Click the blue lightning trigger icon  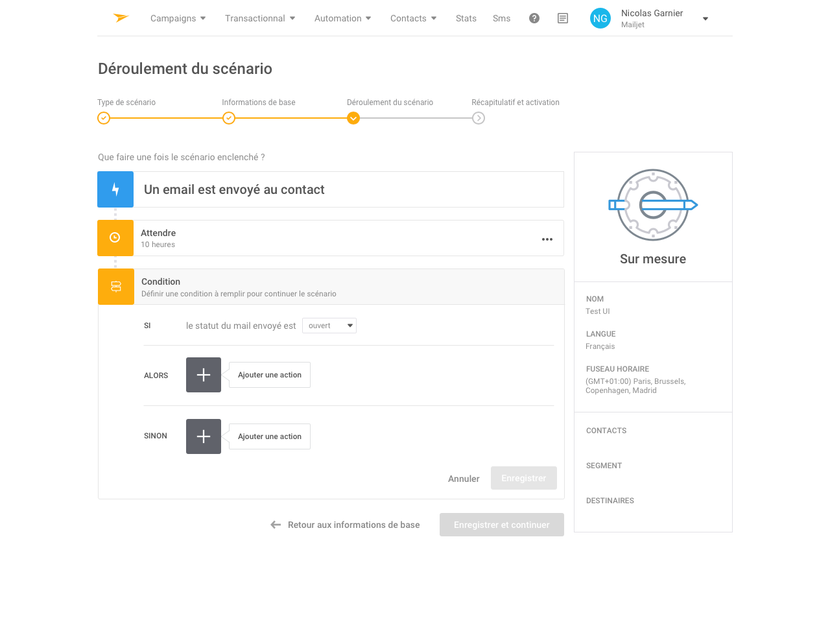pyautogui.click(x=115, y=189)
